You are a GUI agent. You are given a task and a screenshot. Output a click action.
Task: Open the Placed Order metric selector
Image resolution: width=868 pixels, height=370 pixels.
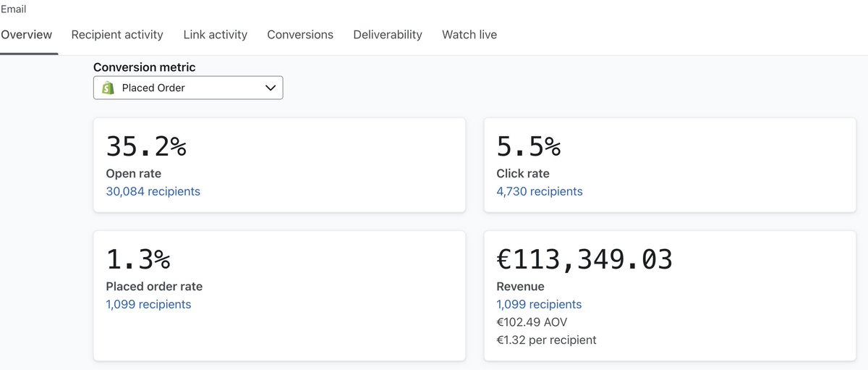tap(188, 88)
